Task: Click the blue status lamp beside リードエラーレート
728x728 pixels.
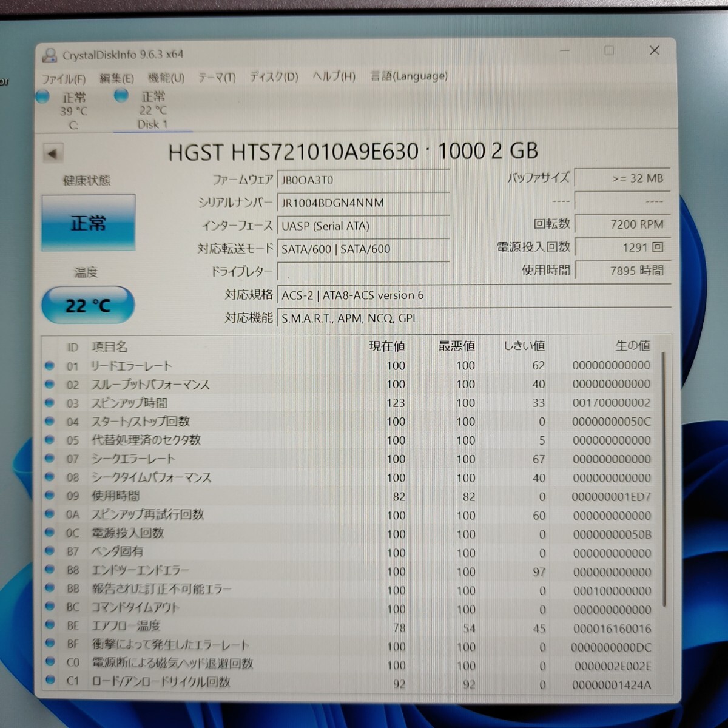Action: click(x=50, y=366)
